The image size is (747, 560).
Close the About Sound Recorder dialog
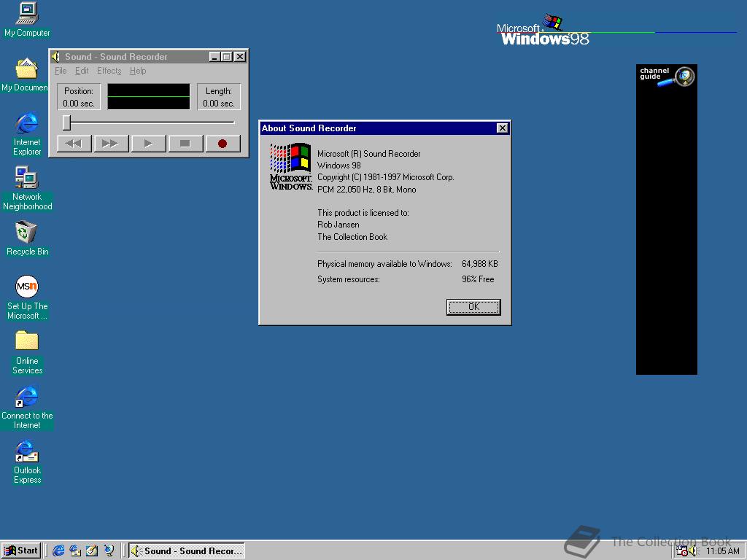(502, 128)
